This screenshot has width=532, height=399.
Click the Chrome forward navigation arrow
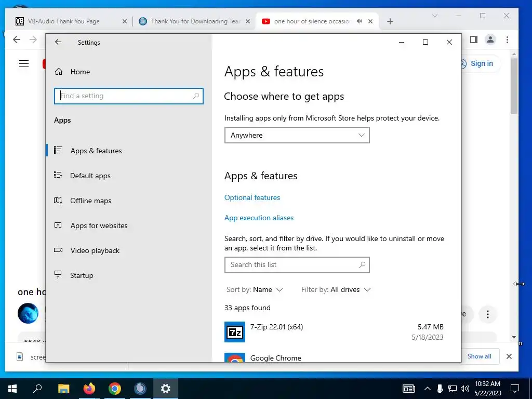click(x=33, y=39)
